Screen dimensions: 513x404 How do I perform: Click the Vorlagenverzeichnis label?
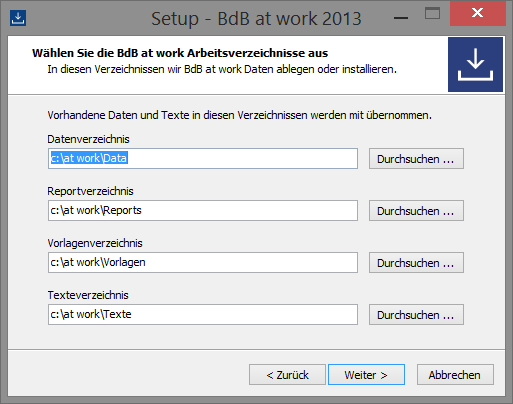coord(95,243)
